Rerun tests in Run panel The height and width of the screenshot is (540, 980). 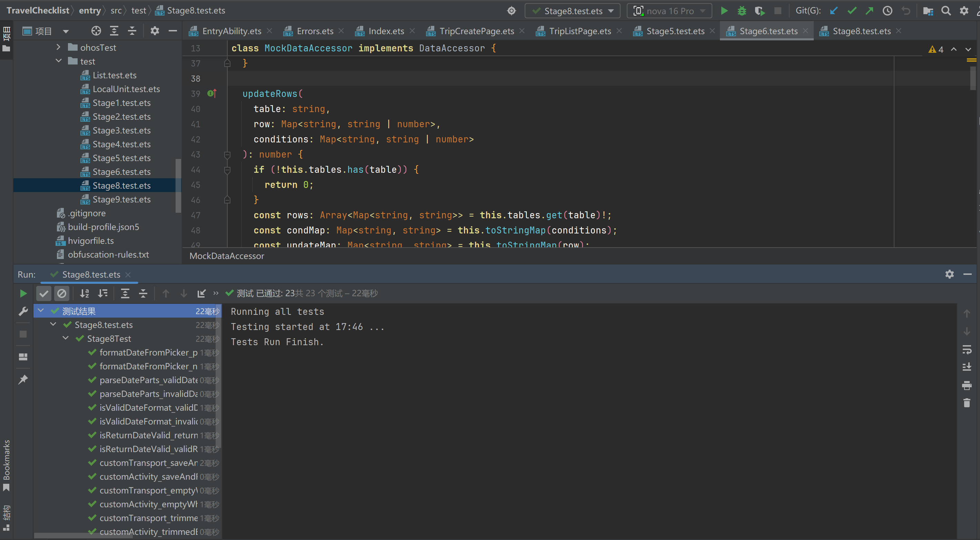pos(23,293)
